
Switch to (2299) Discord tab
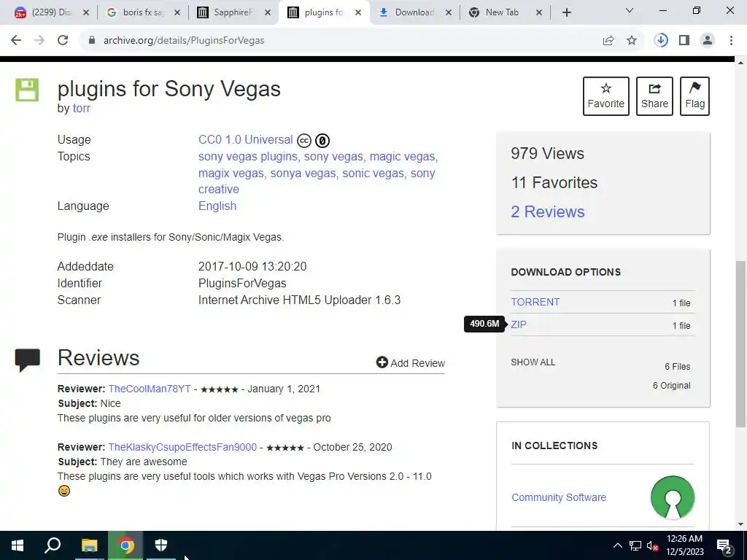pyautogui.click(x=52, y=12)
